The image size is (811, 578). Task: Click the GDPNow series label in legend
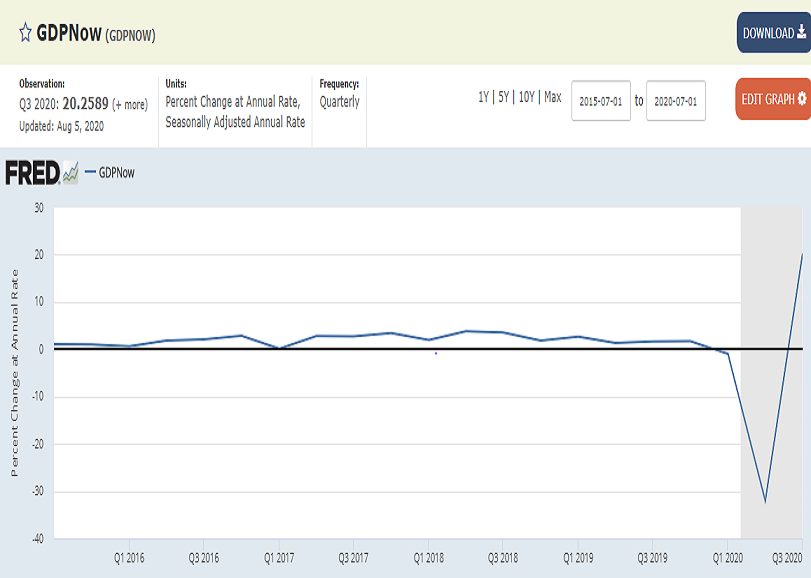pos(117,172)
